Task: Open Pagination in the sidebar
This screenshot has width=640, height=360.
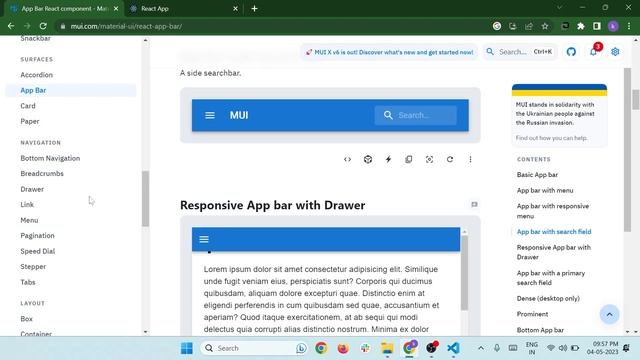Action: pos(37,236)
